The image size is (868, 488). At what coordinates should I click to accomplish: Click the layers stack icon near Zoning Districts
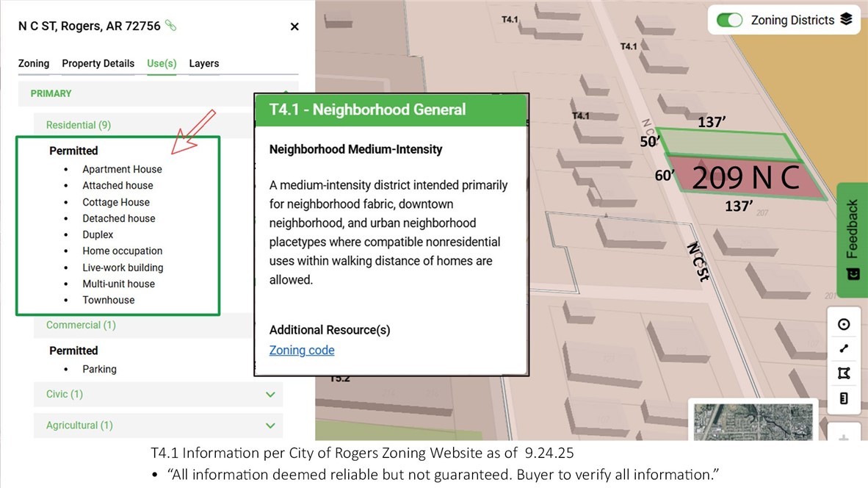(846, 20)
